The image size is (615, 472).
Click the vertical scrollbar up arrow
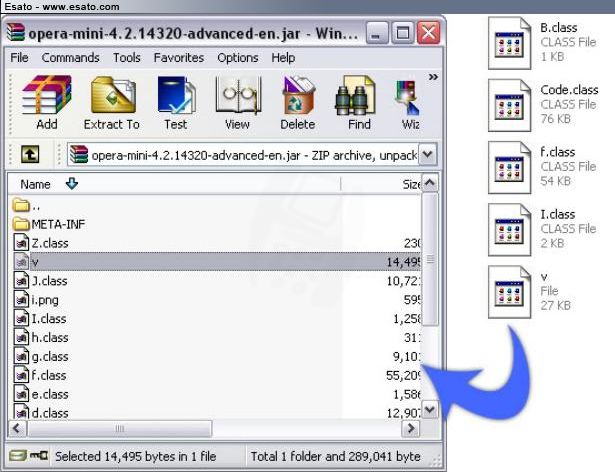[430, 183]
